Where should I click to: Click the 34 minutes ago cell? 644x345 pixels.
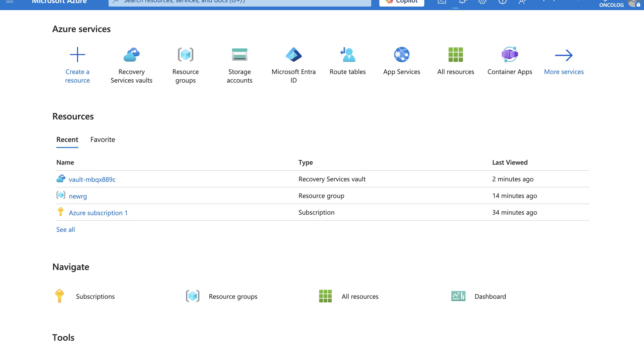click(x=514, y=212)
